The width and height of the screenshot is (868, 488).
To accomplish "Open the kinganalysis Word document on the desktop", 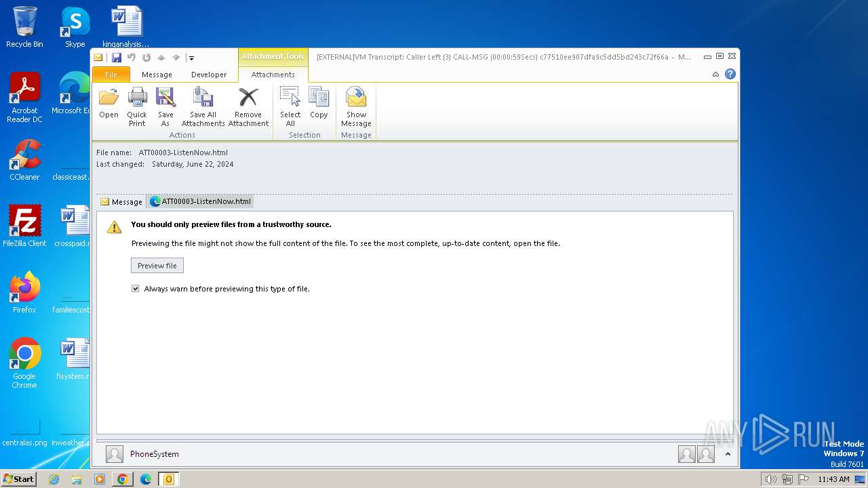I will [x=126, y=27].
